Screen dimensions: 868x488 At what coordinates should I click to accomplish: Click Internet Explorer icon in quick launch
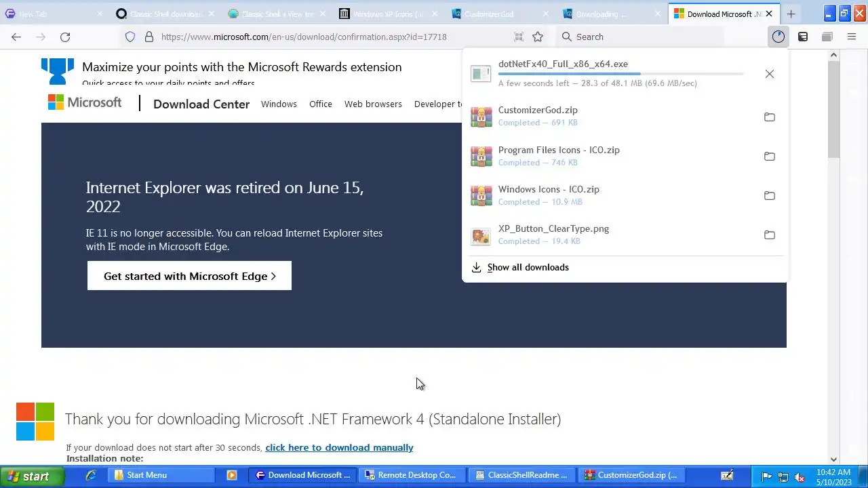(91, 475)
